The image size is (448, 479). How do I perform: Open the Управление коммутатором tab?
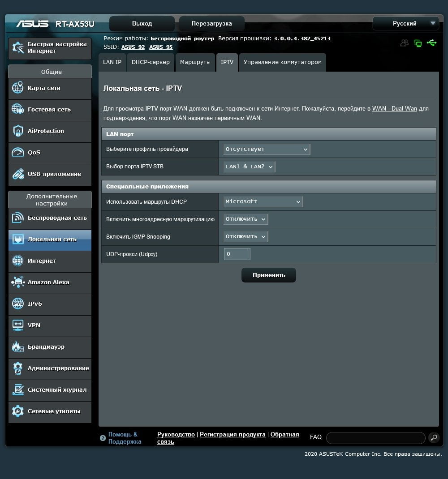click(283, 62)
